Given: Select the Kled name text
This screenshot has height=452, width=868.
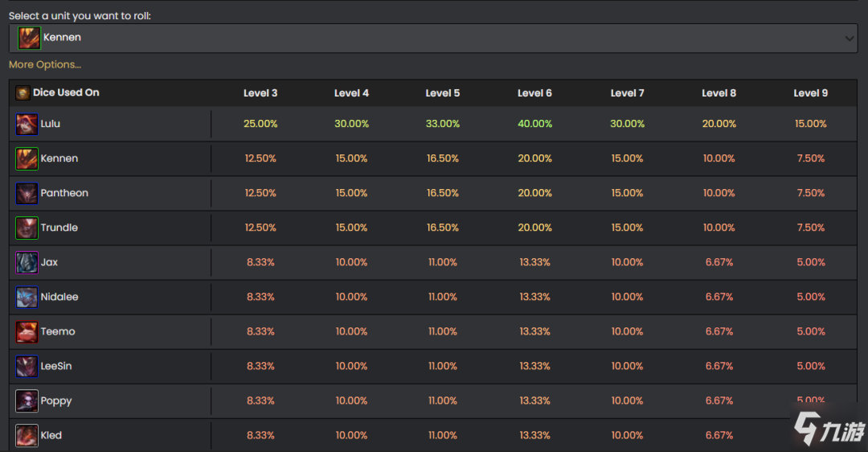Looking at the screenshot, I should point(51,435).
